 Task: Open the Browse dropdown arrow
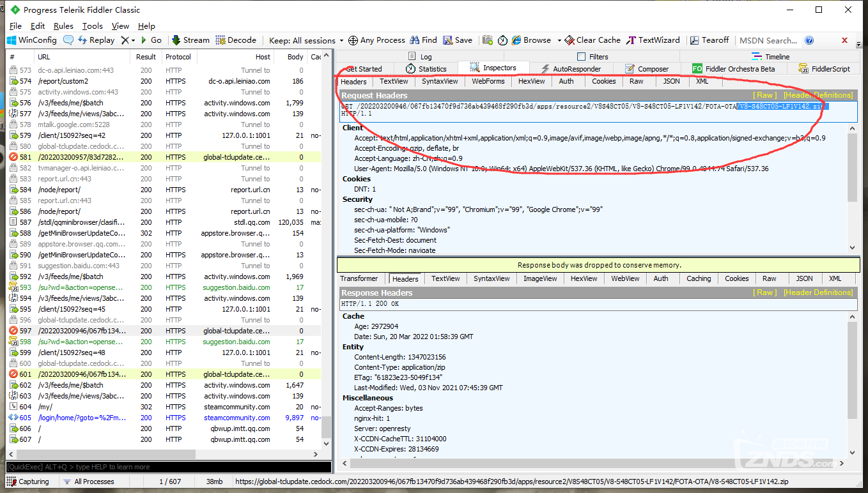pyautogui.click(x=559, y=40)
